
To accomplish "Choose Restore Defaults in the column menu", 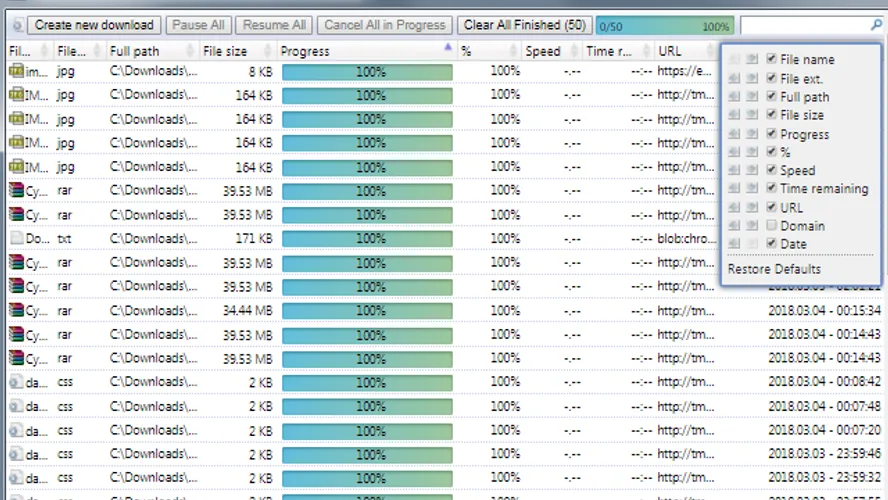I will (774, 269).
